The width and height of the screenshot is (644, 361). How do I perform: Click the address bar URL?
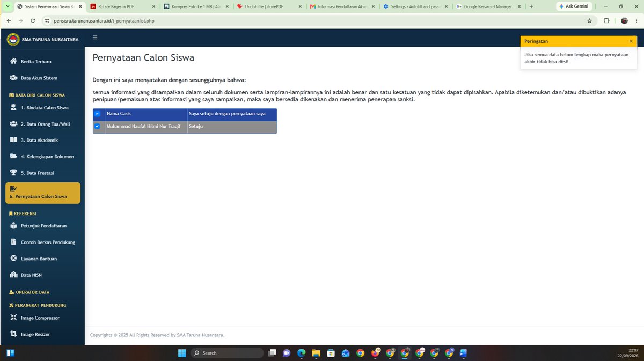coord(104,21)
